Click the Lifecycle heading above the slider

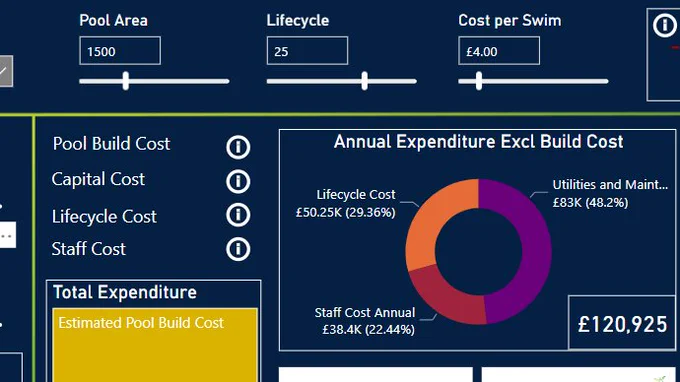click(x=298, y=20)
